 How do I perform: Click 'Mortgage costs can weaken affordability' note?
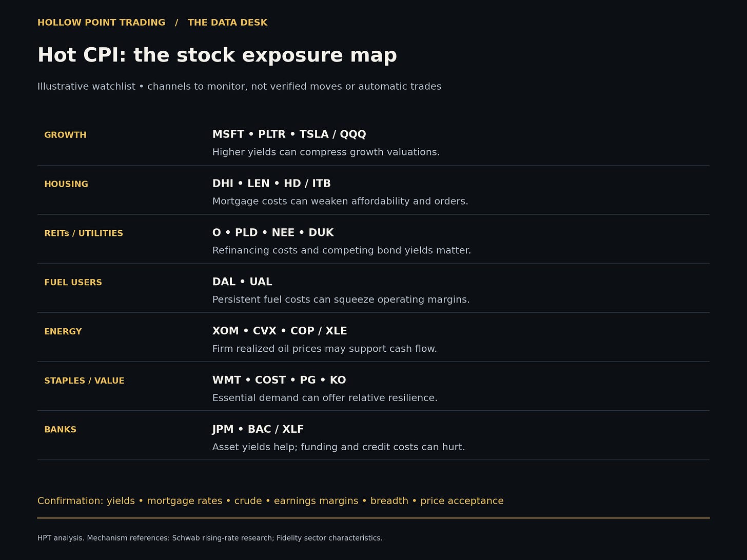pos(340,201)
